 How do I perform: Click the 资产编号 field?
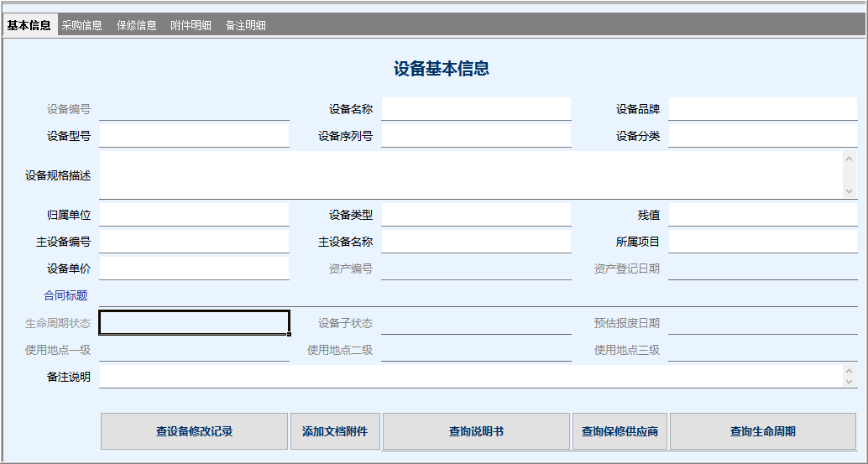(476, 268)
